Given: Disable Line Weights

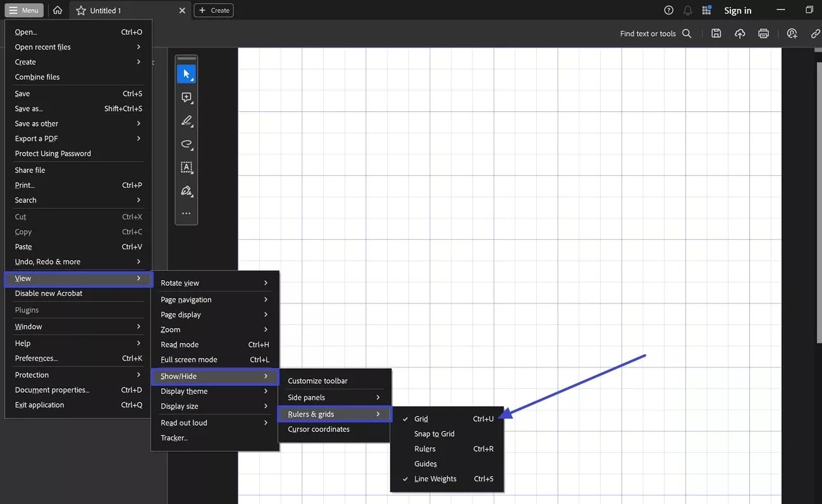Looking at the screenshot, I should [x=436, y=479].
